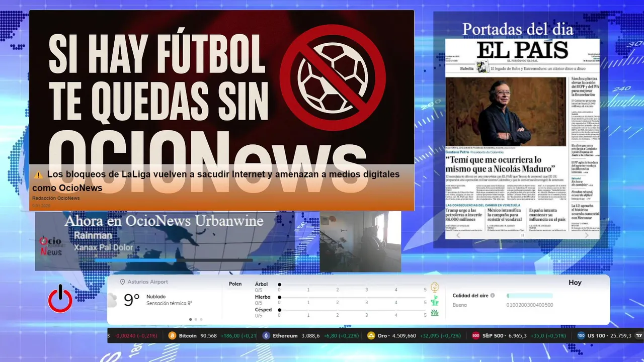
Task: Click the Redacción OcioNews author link
Action: pos(56,198)
